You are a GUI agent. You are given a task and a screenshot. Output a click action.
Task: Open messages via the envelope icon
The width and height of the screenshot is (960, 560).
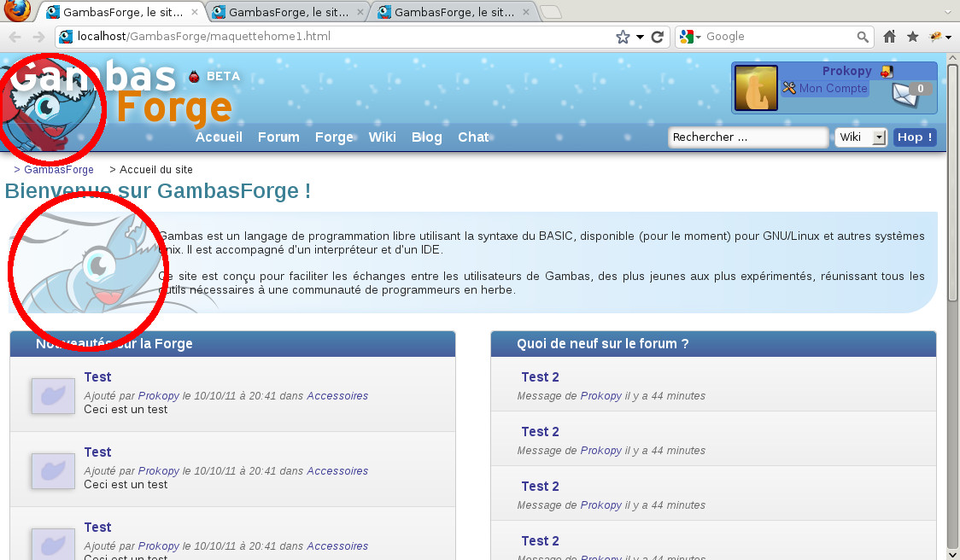point(907,95)
